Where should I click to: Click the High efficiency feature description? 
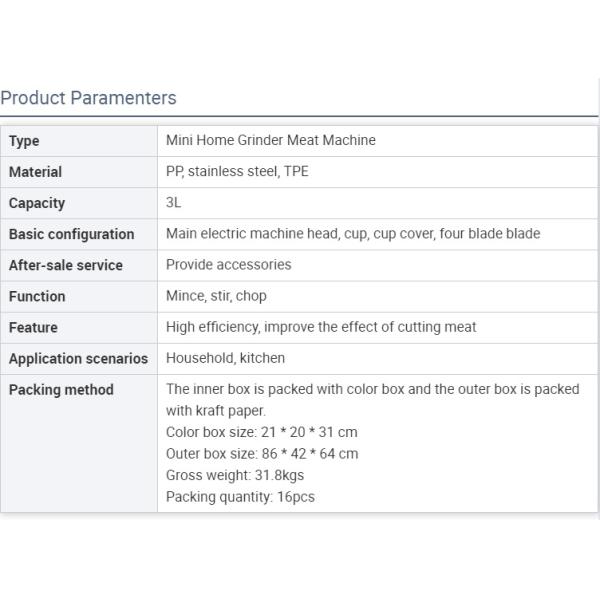point(320,327)
